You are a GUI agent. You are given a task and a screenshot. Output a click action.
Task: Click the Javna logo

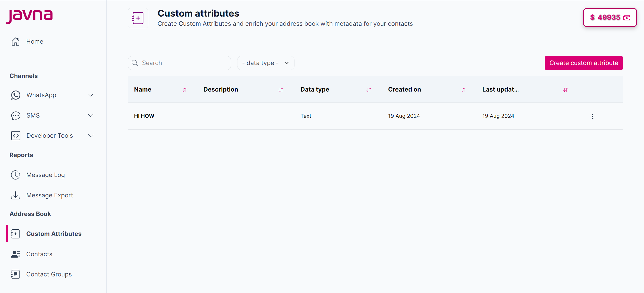[30, 16]
